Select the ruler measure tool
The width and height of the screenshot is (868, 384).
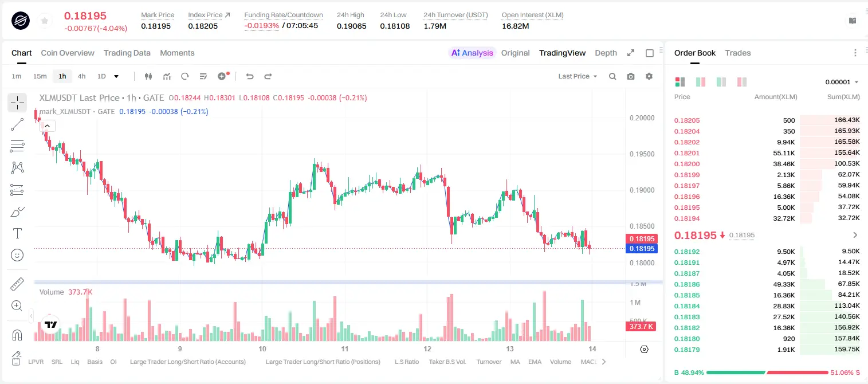[x=17, y=284]
